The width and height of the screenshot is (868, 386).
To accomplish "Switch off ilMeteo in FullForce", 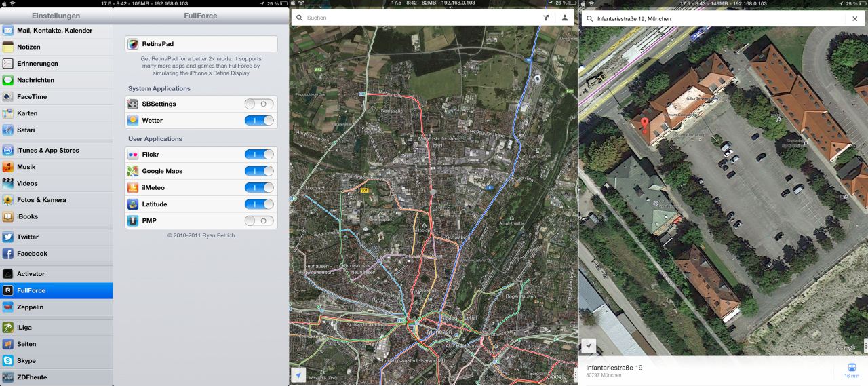I will point(259,187).
